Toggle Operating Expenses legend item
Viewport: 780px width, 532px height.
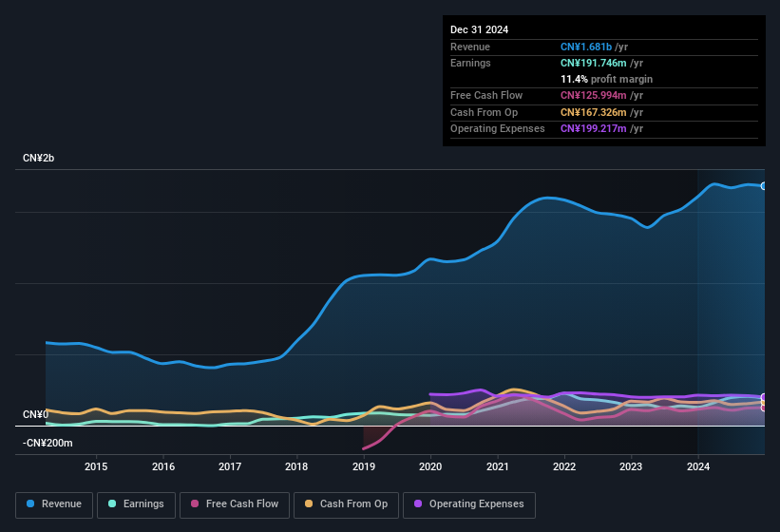coord(469,504)
